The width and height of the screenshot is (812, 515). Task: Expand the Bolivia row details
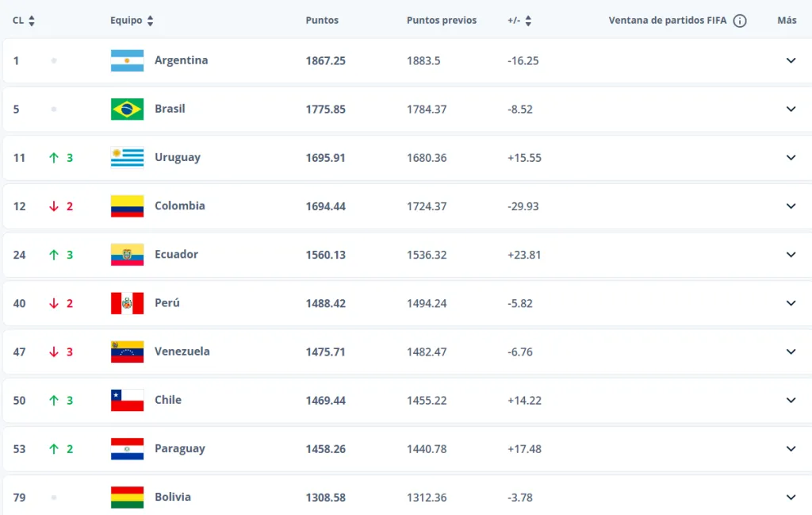tap(791, 497)
